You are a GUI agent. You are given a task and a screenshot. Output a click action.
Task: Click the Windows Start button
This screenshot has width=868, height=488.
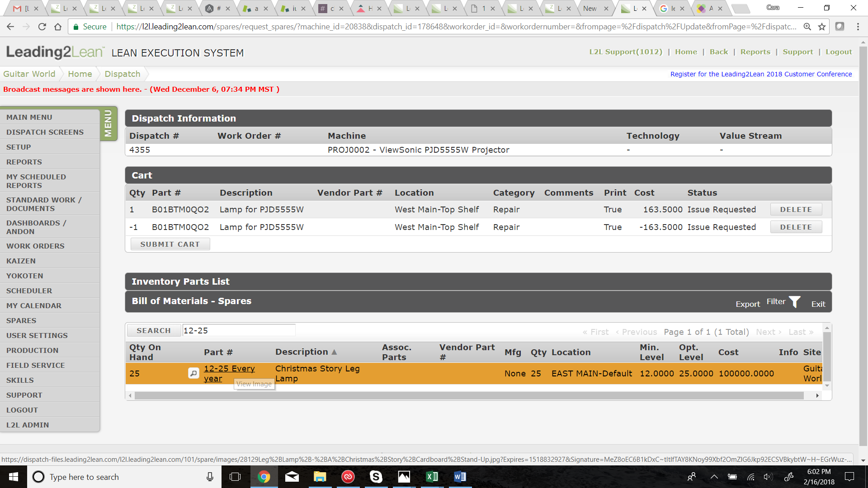pyautogui.click(x=14, y=477)
